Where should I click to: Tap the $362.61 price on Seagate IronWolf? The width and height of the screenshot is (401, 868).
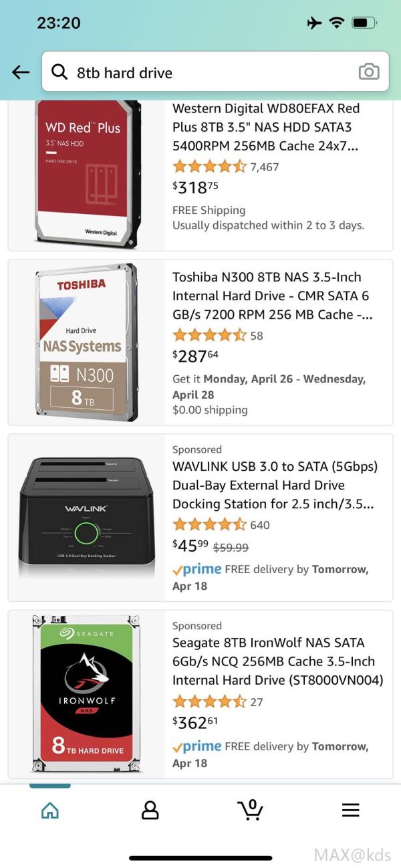pos(196,722)
